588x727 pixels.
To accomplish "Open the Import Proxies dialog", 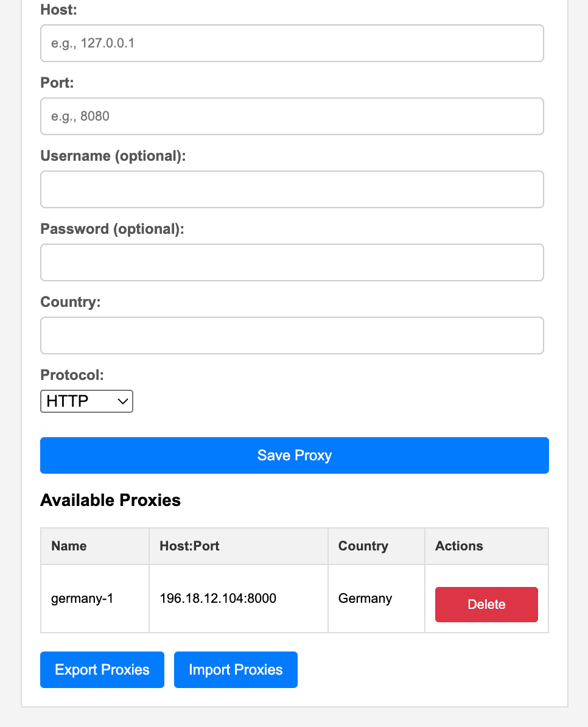I will click(236, 670).
